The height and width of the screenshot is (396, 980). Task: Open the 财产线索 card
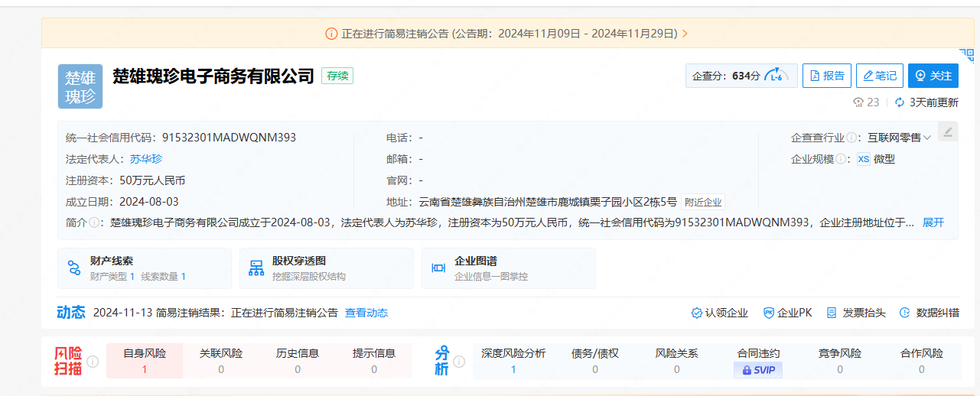tap(145, 268)
